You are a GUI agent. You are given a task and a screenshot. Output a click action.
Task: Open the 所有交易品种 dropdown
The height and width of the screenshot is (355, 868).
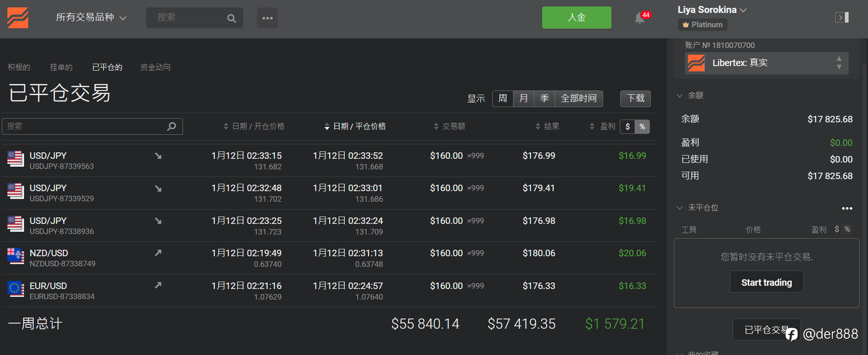click(x=91, y=18)
